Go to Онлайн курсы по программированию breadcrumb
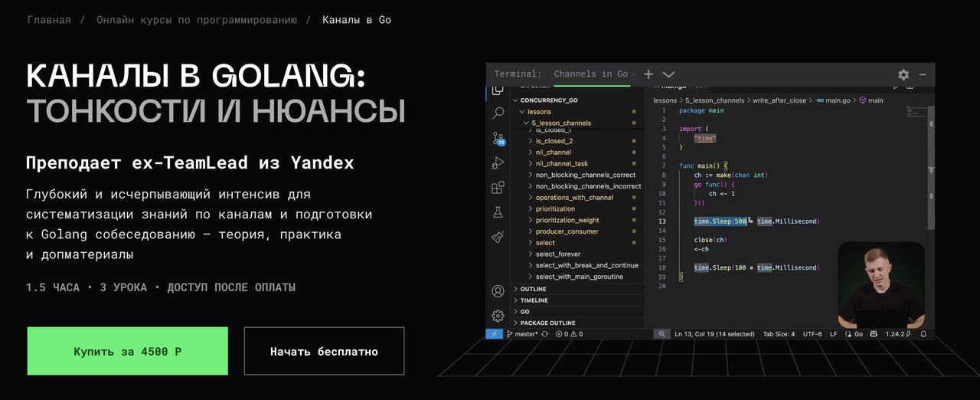The image size is (980, 400). point(196,20)
